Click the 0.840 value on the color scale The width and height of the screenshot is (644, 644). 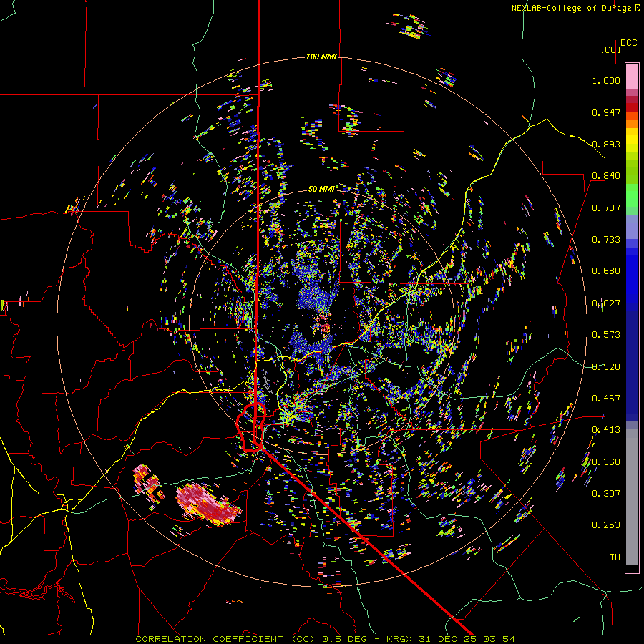pos(606,176)
